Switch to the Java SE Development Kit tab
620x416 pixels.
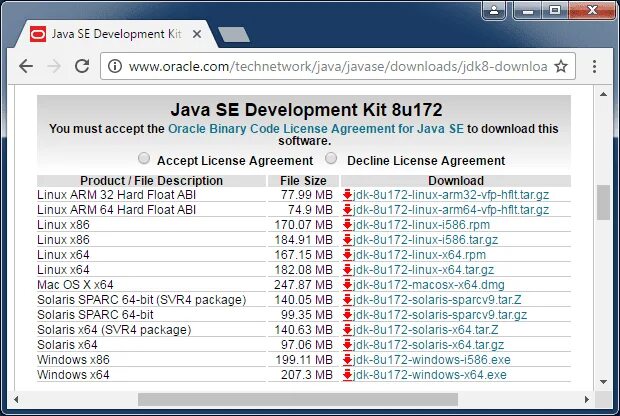click(116, 34)
